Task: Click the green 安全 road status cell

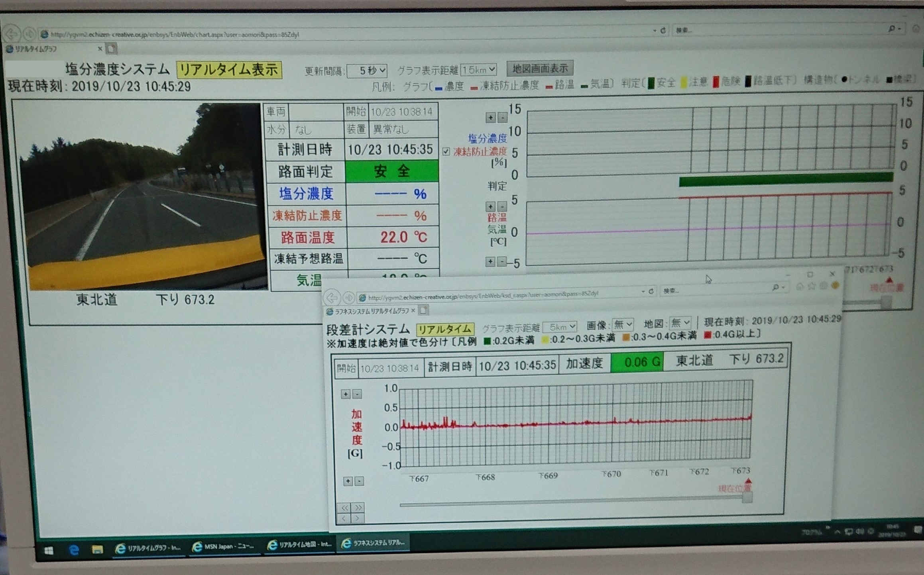Action: (391, 171)
